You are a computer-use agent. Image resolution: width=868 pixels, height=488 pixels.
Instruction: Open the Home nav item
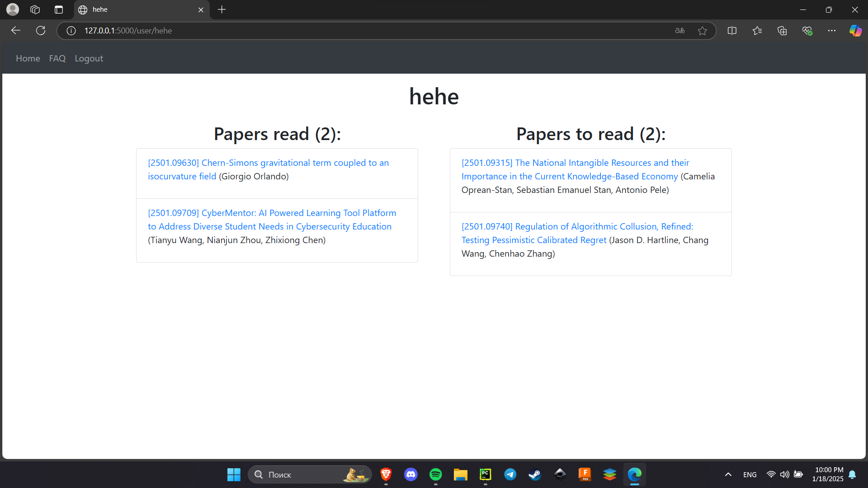pos(28,58)
